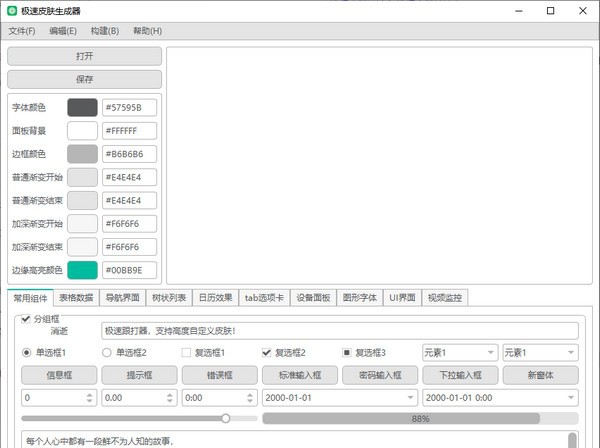Select the 单选框2 radio button
Viewport: 600px width, 448px height.
pos(106,352)
